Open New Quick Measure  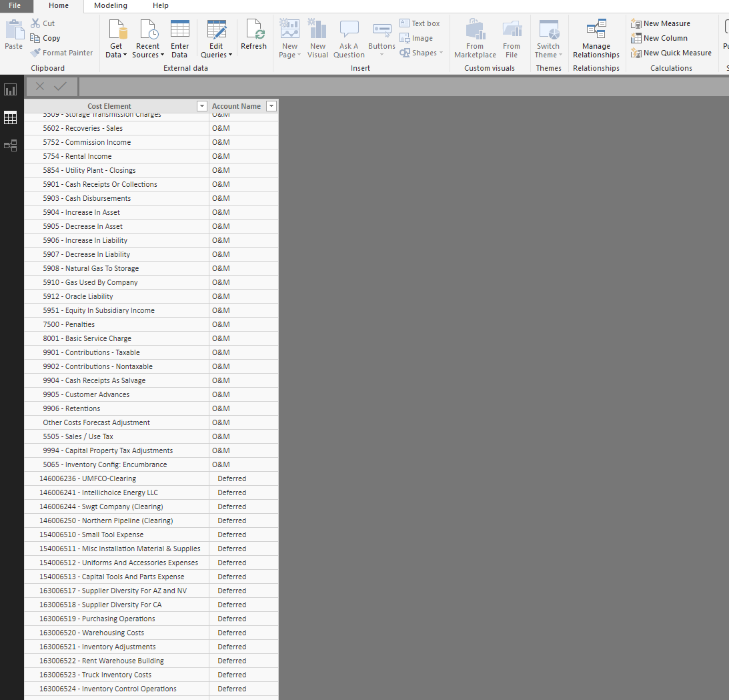click(x=672, y=53)
